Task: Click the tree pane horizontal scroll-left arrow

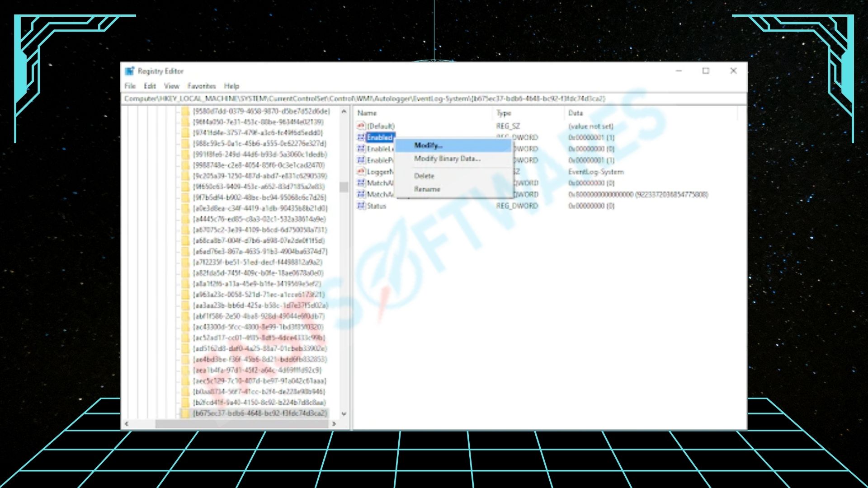Action: [x=127, y=424]
